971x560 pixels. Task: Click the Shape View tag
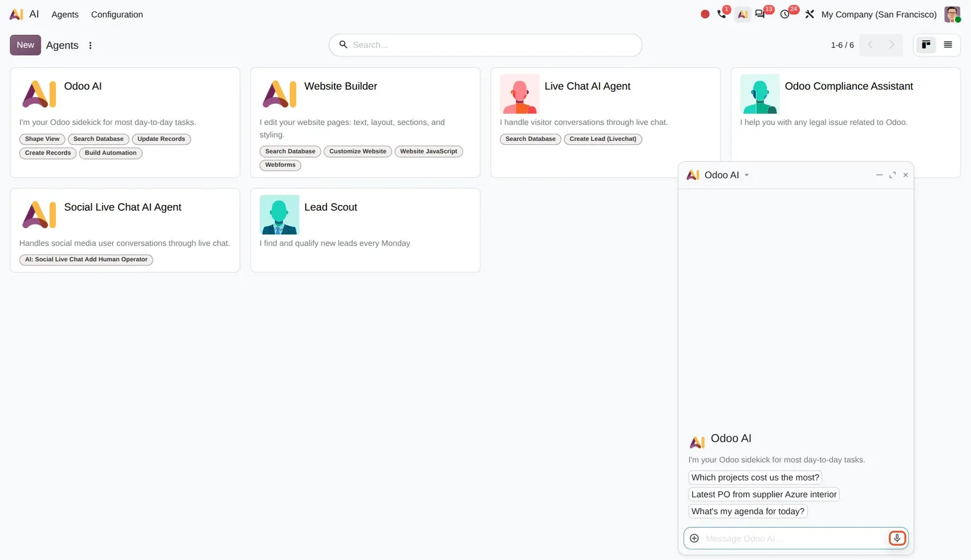pos(42,139)
